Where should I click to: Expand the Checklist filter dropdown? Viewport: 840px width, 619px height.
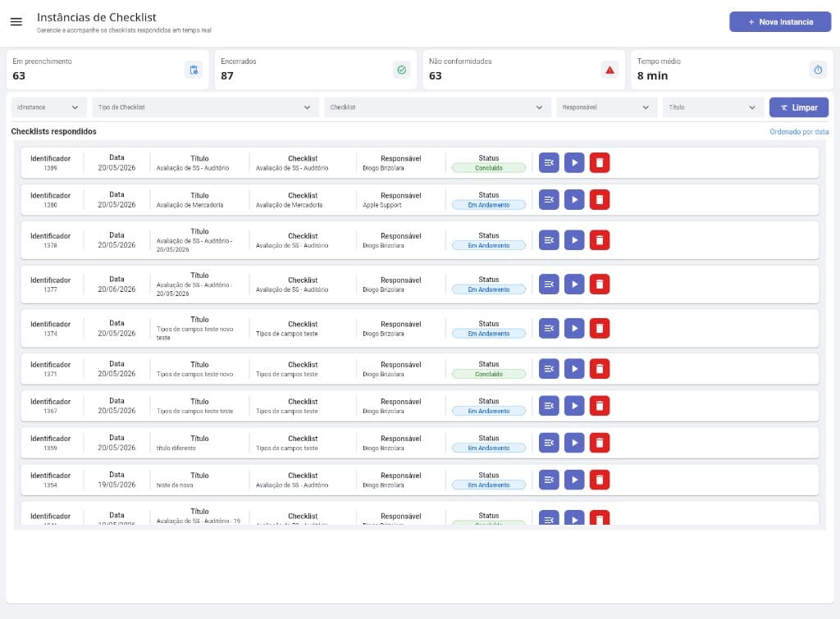point(437,107)
